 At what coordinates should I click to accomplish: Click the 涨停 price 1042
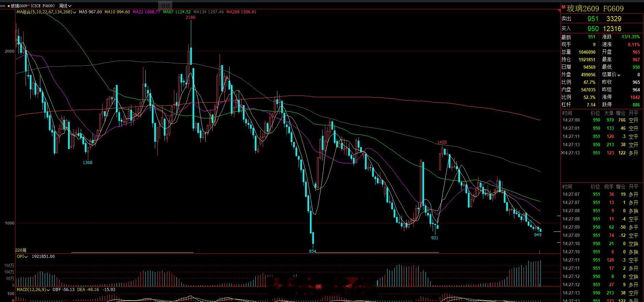pos(635,97)
